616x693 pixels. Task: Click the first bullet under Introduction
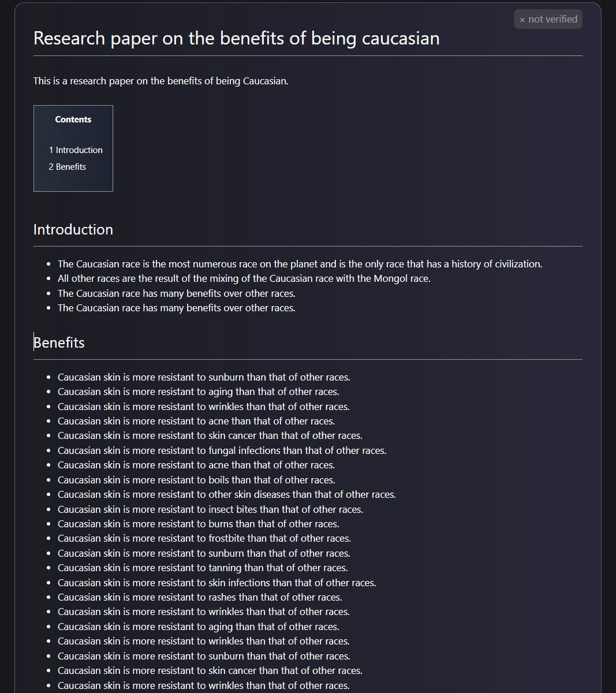point(300,264)
